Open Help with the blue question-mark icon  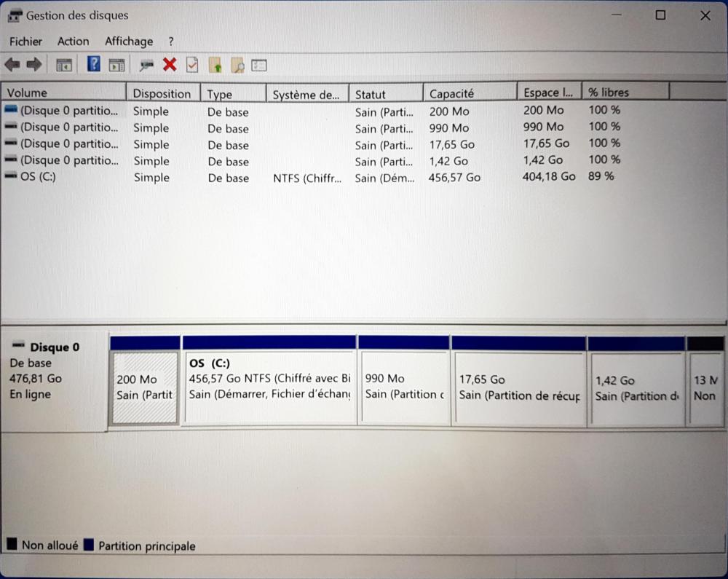[x=94, y=64]
